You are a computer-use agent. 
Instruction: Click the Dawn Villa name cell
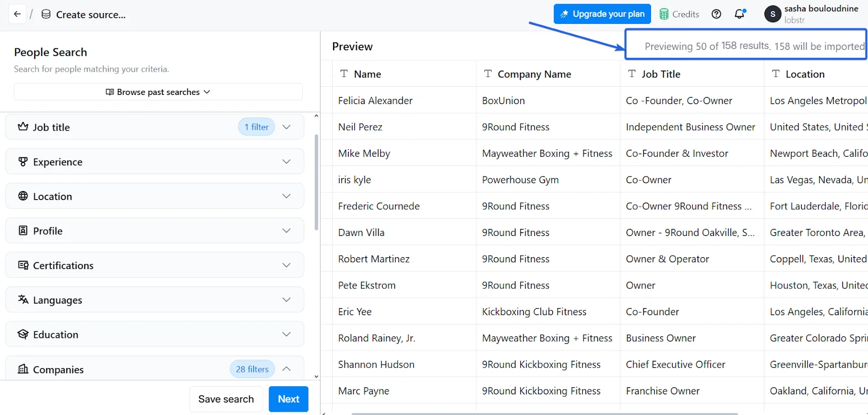coord(404,232)
